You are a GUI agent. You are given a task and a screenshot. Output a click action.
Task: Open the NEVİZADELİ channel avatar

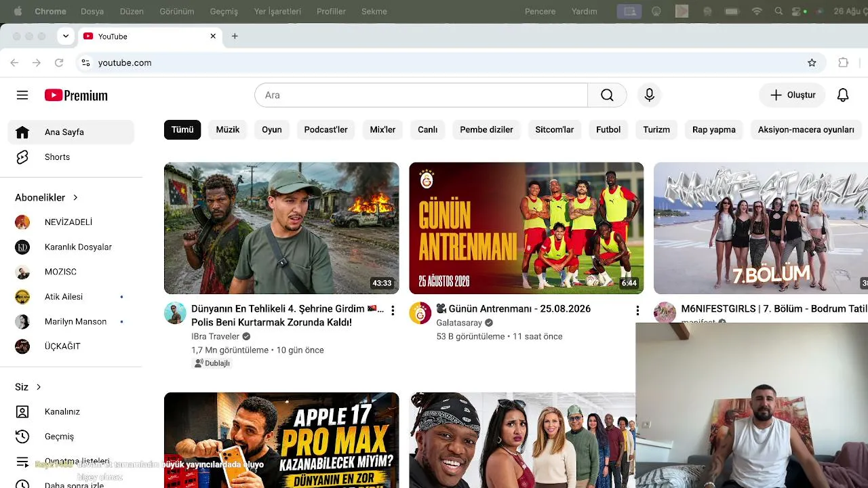coord(22,222)
